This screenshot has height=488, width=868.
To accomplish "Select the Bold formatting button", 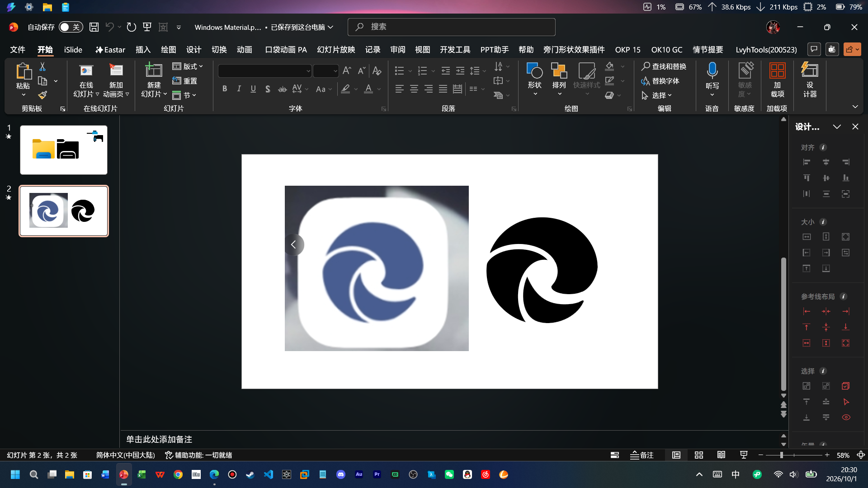I will coord(225,89).
